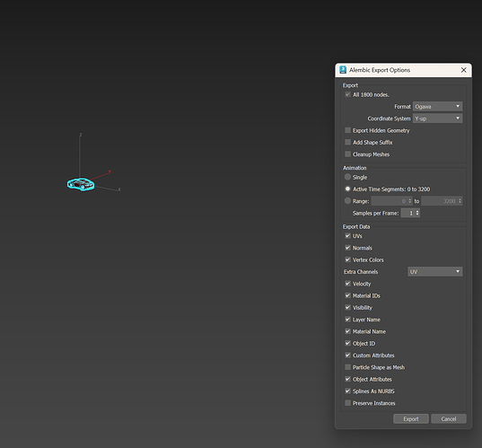Viewport: 482px width, 448px height.
Task: Disable the Vertex Colors checkbox
Action: (x=347, y=259)
